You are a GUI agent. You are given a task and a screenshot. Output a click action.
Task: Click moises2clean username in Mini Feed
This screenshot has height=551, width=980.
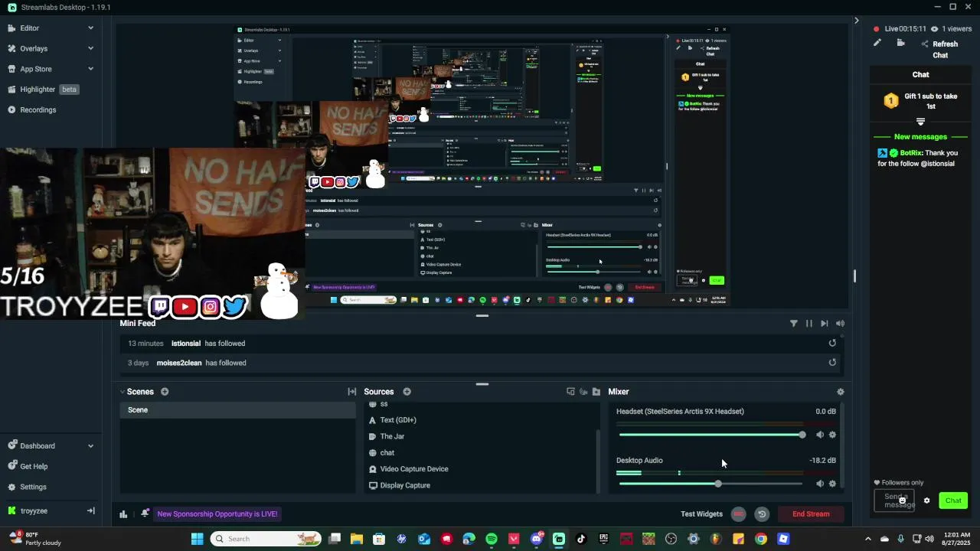click(179, 363)
